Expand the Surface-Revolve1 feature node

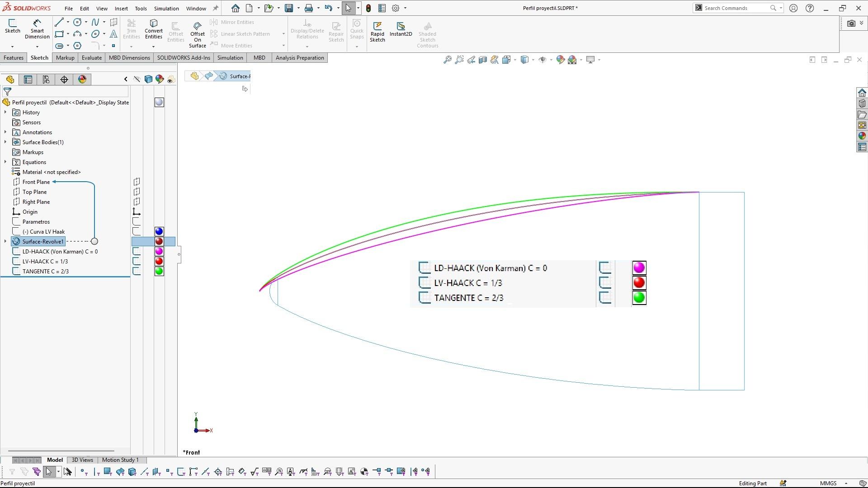click(x=5, y=241)
